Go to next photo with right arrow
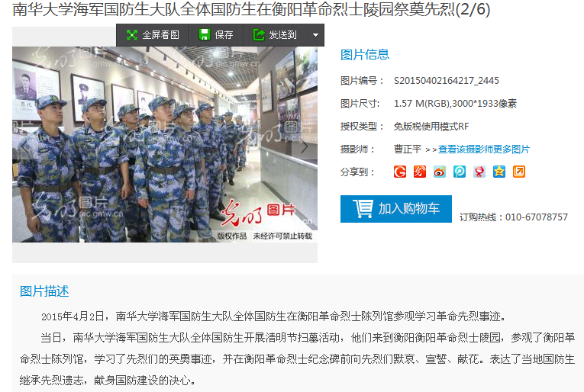Image resolution: width=584 pixels, height=392 pixels. click(305, 146)
